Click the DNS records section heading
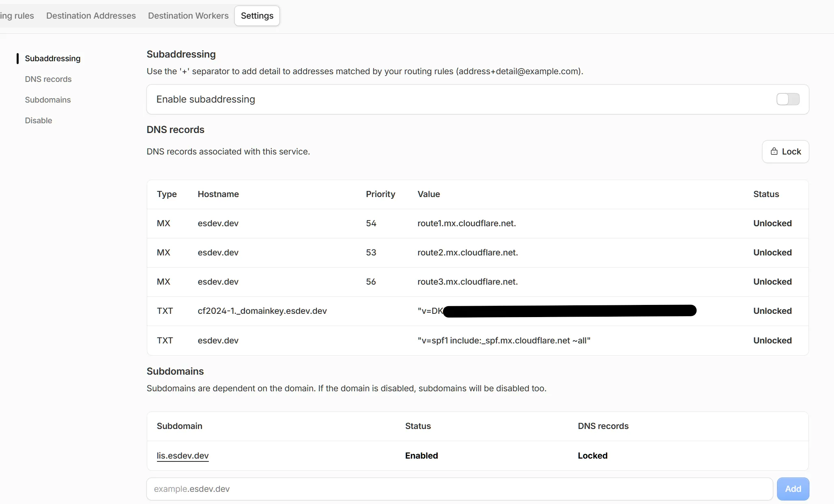The width and height of the screenshot is (834, 504). point(175,130)
